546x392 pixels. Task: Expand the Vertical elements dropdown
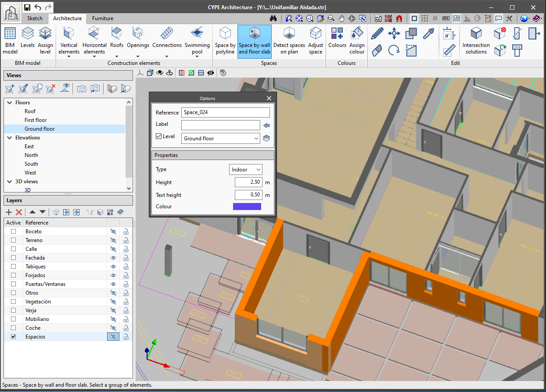point(69,56)
